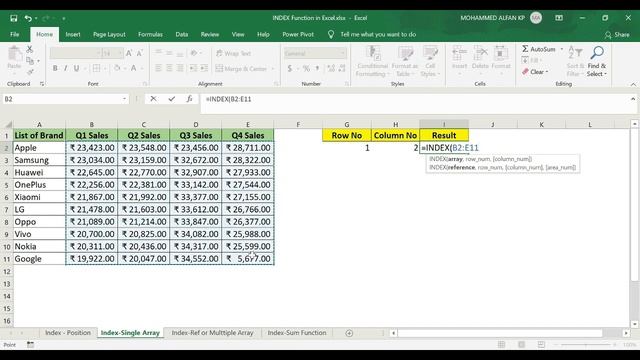Image resolution: width=640 pixels, height=360 pixels.
Task: Click the Row No value cell G2
Action: pos(347,148)
